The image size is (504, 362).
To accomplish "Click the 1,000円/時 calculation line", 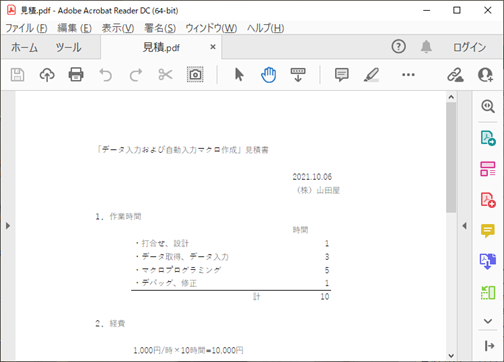I will coord(188,350).
